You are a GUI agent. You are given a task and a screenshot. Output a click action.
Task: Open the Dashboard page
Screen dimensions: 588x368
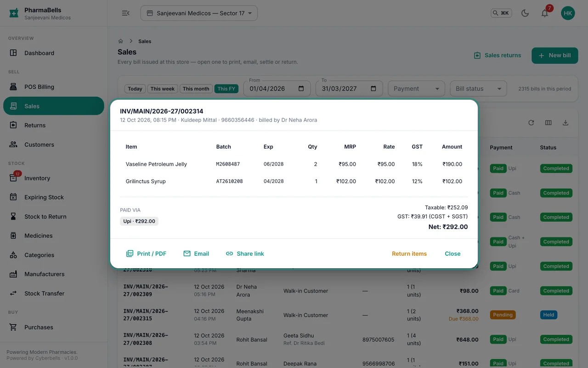(x=54, y=53)
